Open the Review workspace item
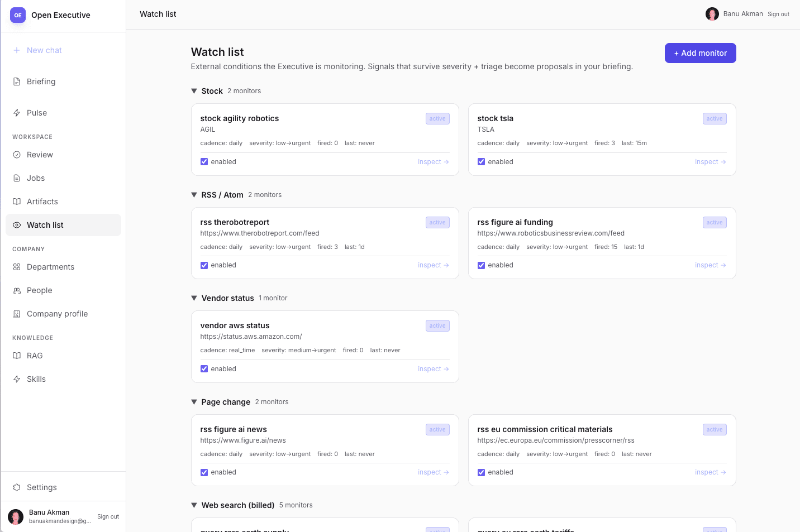This screenshot has height=532, width=800. [63, 155]
